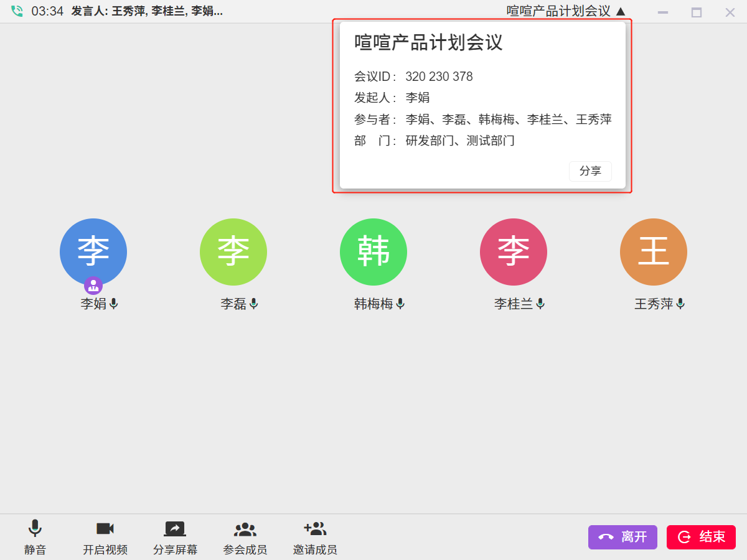This screenshot has height=560, width=747.
Task: Mute your microphone with 静音 icon
Action: click(35, 530)
